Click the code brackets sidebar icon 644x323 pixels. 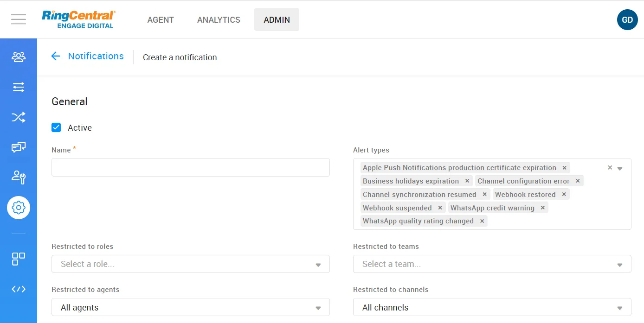tap(19, 289)
